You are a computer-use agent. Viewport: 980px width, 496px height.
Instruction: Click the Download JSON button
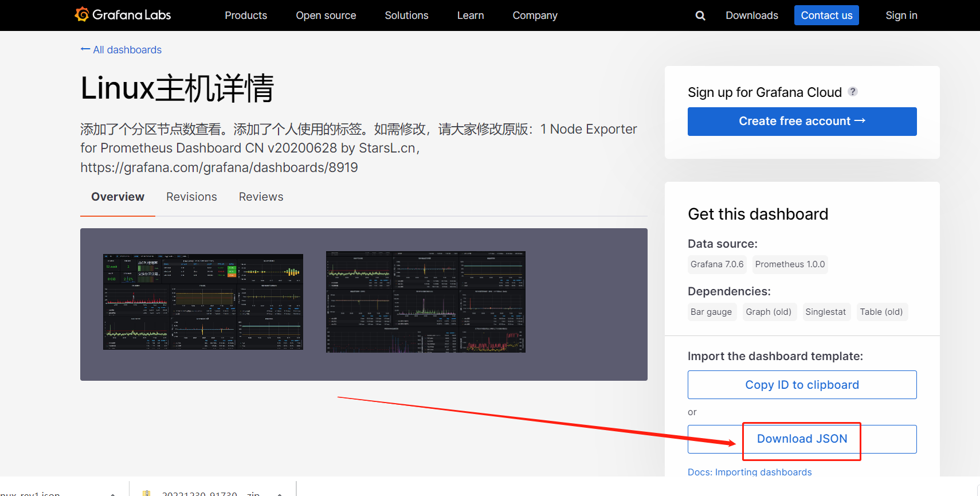pyautogui.click(x=802, y=439)
